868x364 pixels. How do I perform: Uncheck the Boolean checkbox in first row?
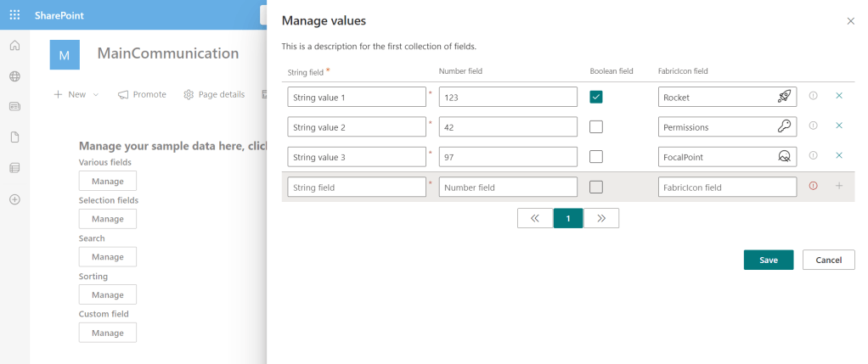[596, 97]
